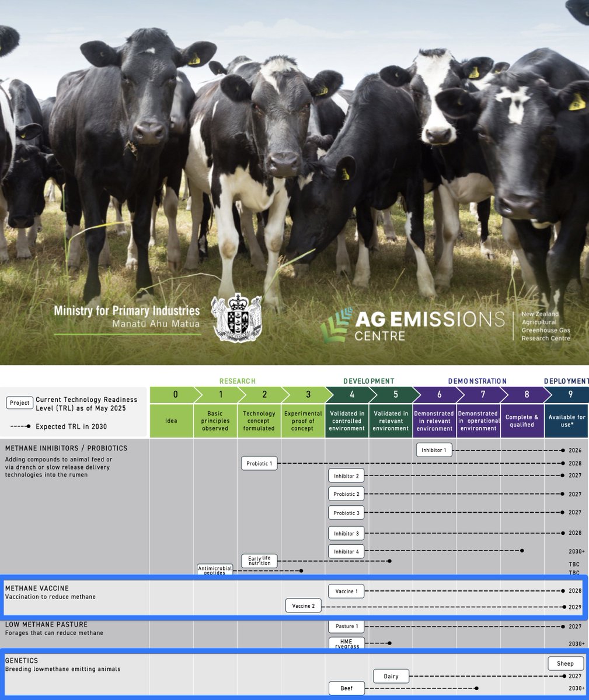Click the 'METHANE INHIBITORS / PROBIOTICS' category heading
Screen dimensions: 589x700
[x=66, y=449]
